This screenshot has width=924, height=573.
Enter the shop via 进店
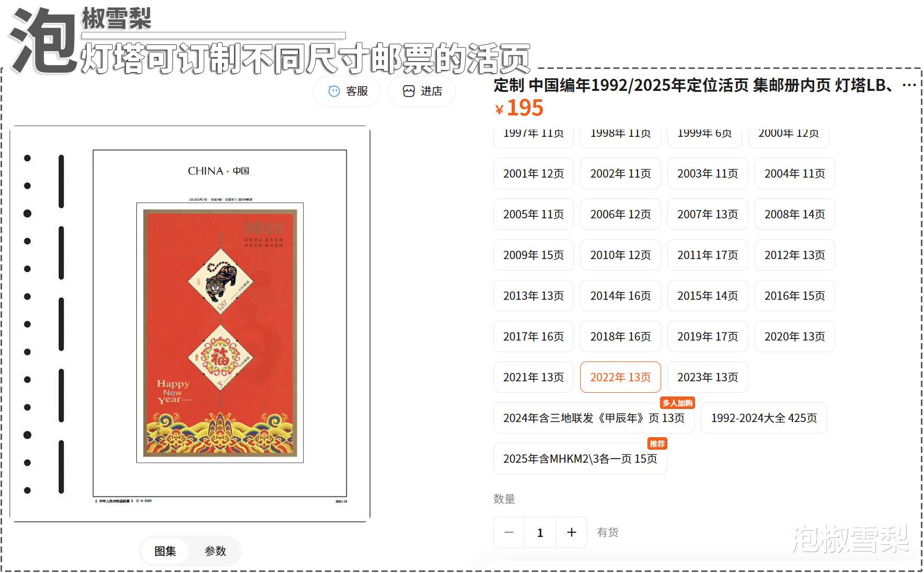pyautogui.click(x=422, y=91)
